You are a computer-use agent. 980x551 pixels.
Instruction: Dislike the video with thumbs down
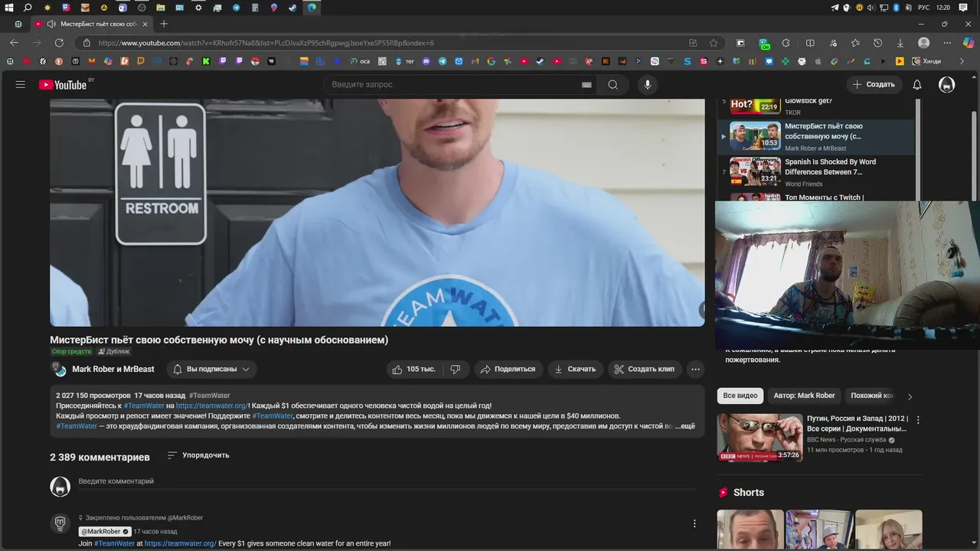[456, 369]
